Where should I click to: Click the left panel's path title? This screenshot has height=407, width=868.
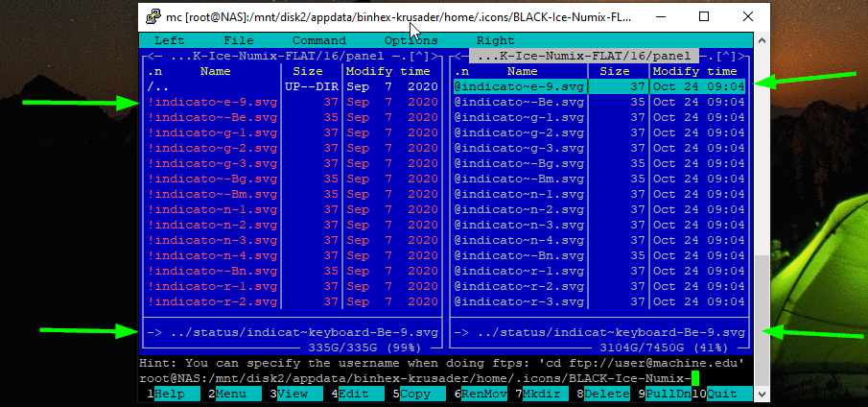[x=277, y=56]
